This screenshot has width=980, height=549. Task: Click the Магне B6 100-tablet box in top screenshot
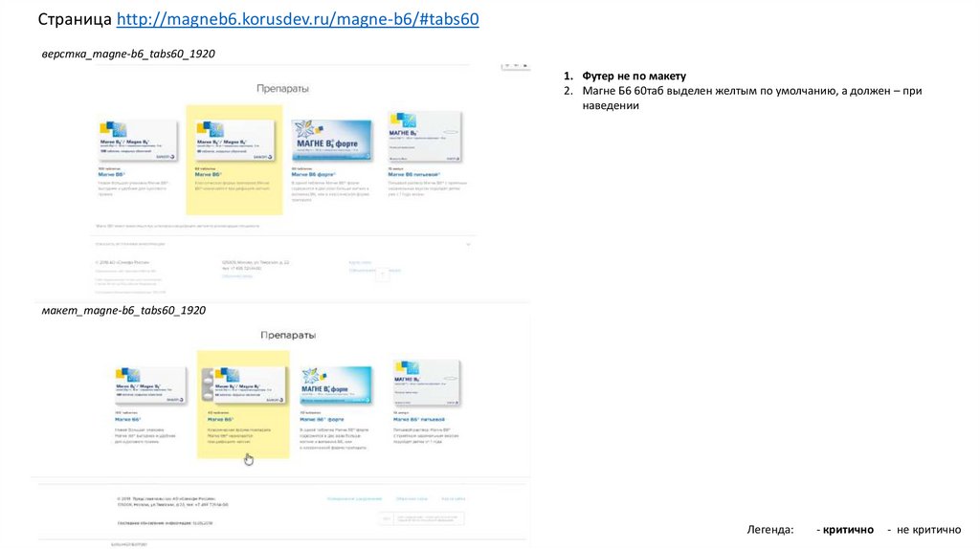(138, 141)
